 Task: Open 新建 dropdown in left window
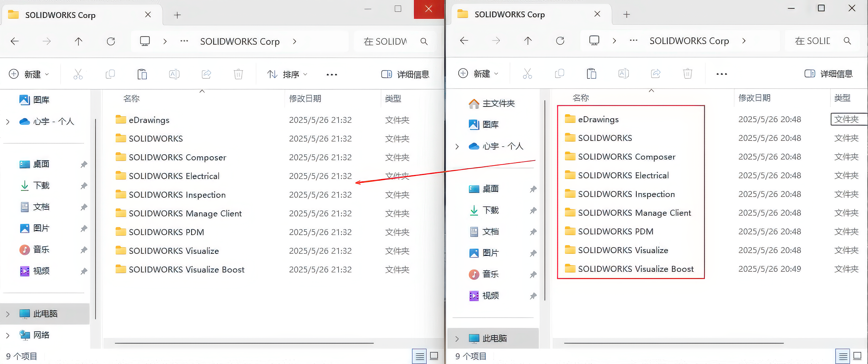pyautogui.click(x=29, y=74)
